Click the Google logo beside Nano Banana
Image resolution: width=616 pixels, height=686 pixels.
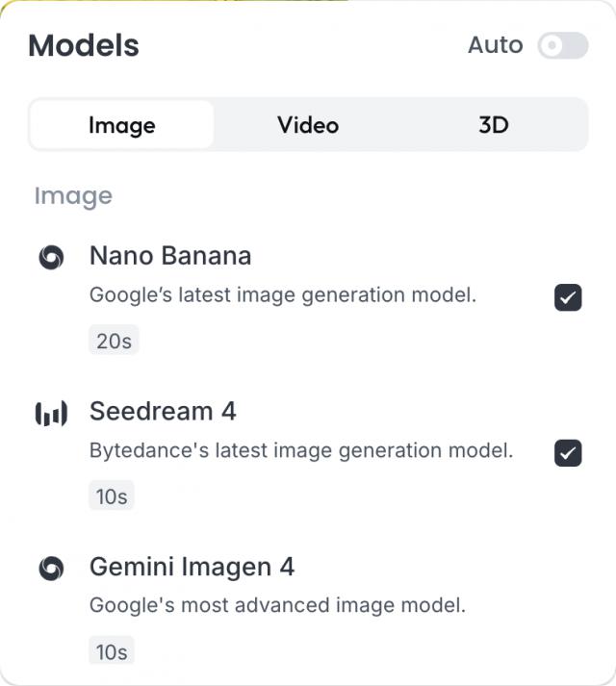click(x=51, y=258)
